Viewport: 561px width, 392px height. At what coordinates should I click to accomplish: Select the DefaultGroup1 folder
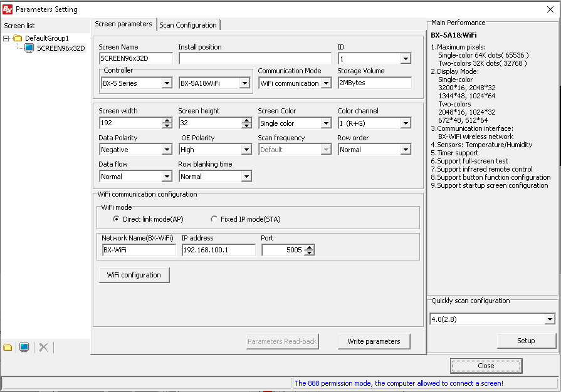[46, 38]
